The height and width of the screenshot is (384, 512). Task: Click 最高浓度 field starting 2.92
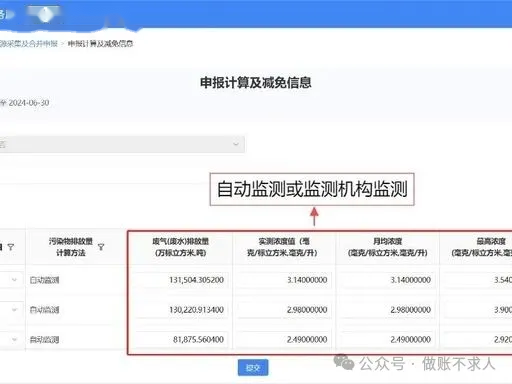(478, 339)
